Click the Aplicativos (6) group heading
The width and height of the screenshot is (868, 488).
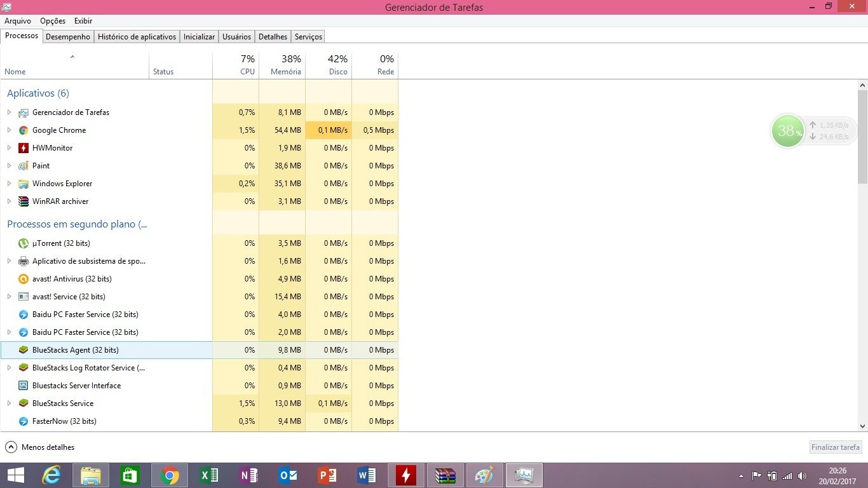click(x=38, y=93)
